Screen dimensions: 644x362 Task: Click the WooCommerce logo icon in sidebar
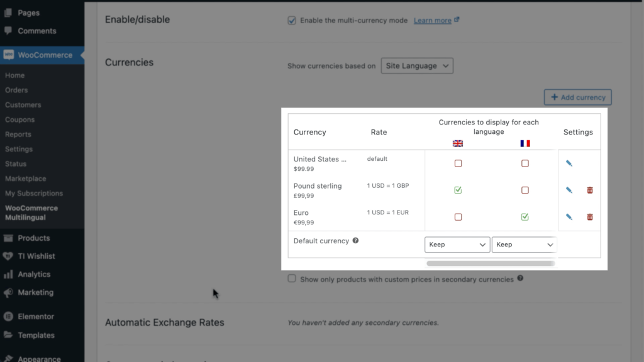coord(9,55)
